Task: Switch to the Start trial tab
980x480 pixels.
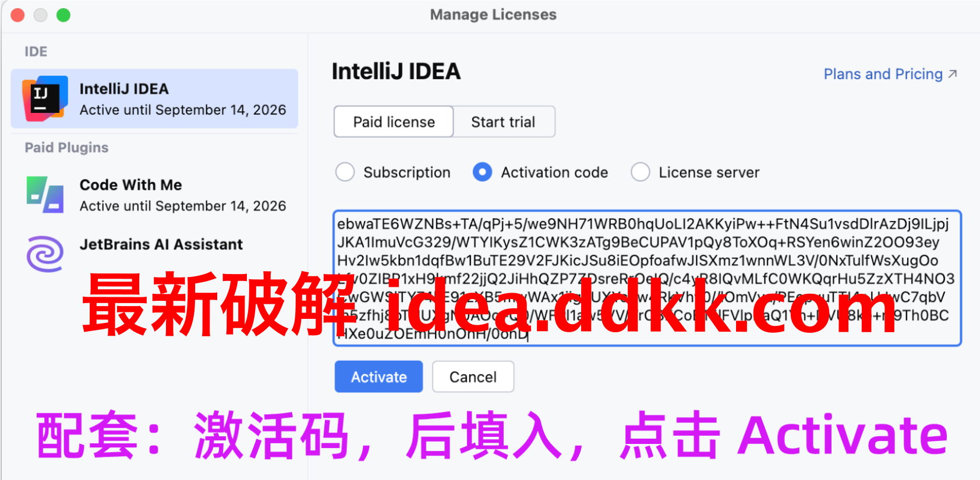Action: pos(504,122)
